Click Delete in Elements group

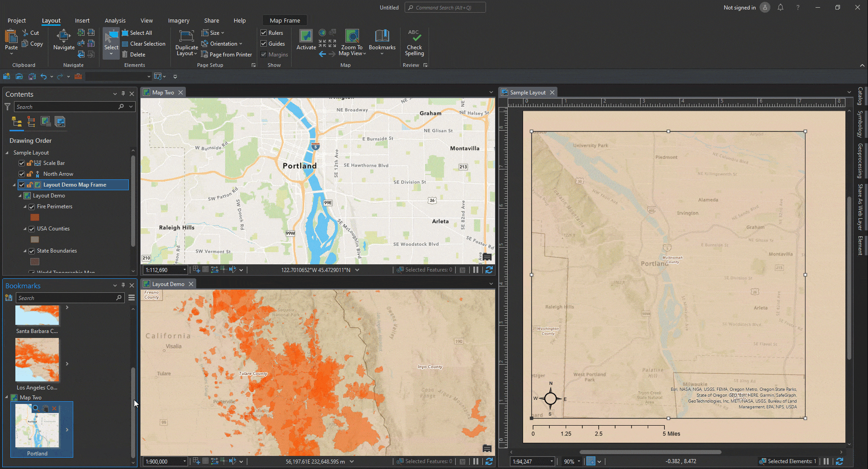(x=134, y=55)
